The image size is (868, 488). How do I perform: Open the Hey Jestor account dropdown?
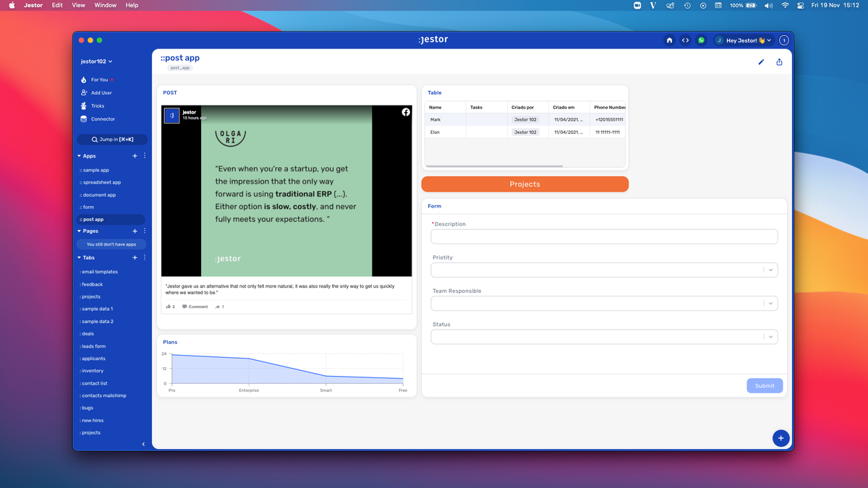[744, 40]
